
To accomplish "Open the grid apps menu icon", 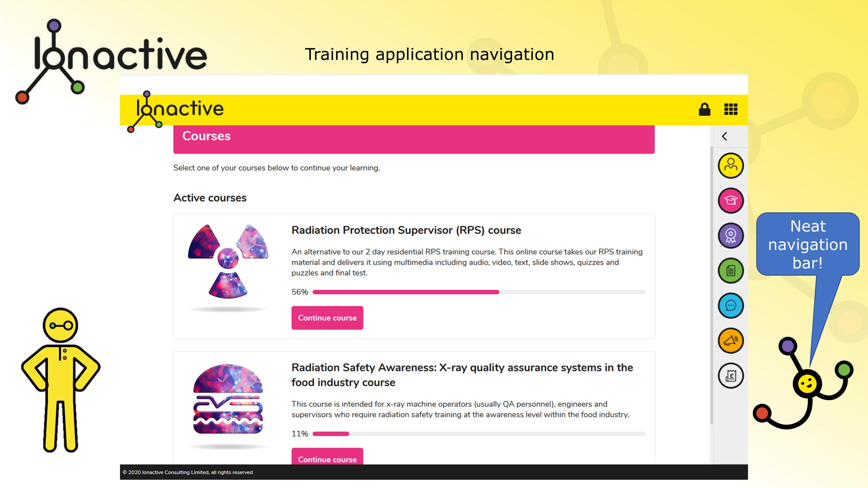I will (x=731, y=109).
